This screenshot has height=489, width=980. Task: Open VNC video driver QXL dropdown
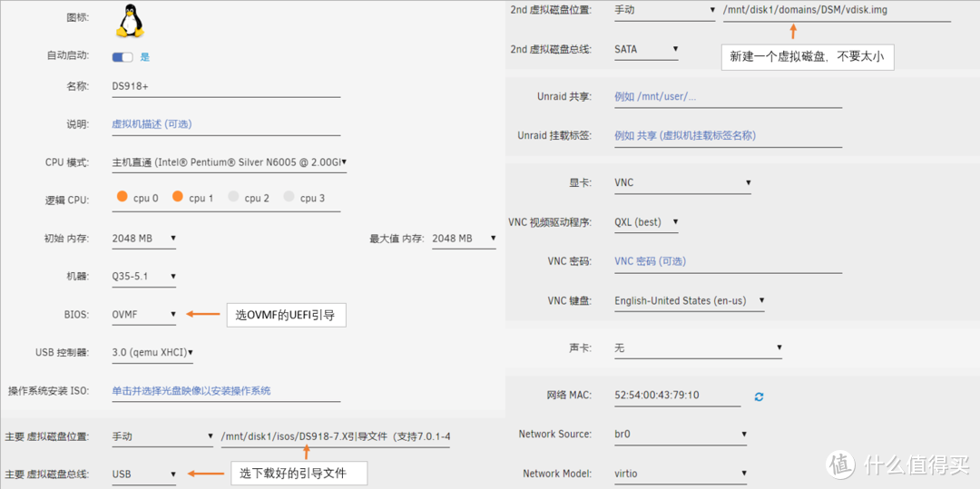[646, 221]
